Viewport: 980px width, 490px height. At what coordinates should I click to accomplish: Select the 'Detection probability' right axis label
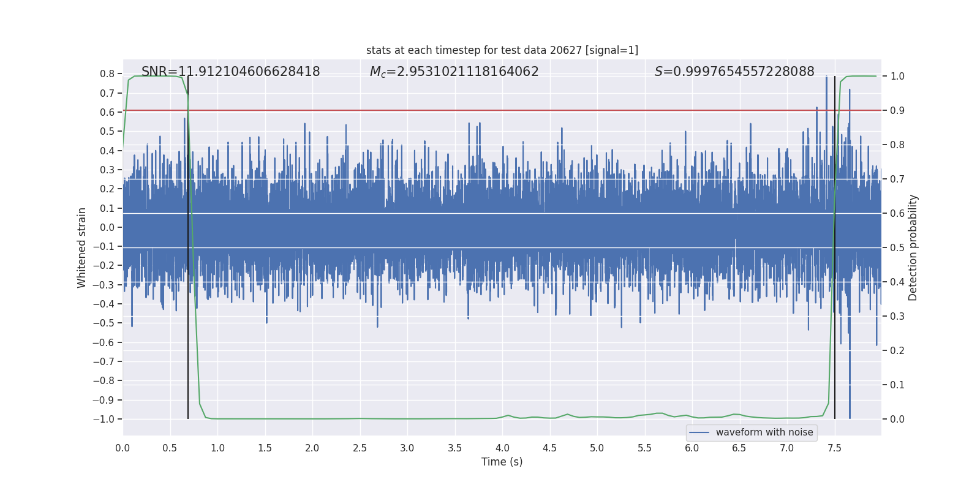click(913, 247)
